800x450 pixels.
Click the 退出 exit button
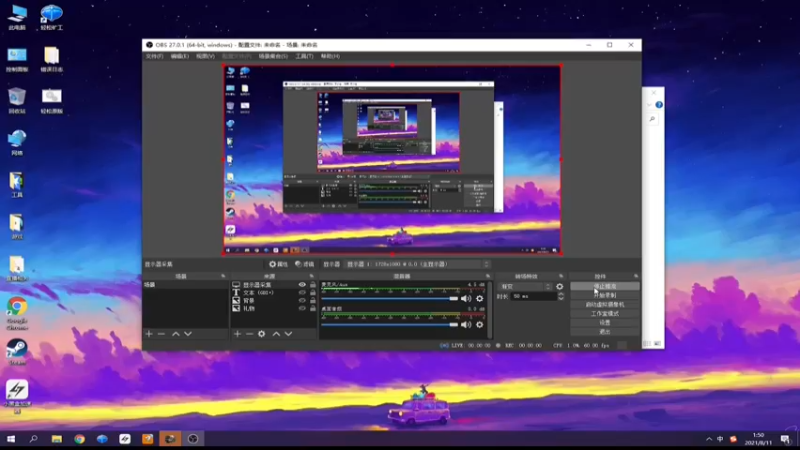pyautogui.click(x=605, y=332)
